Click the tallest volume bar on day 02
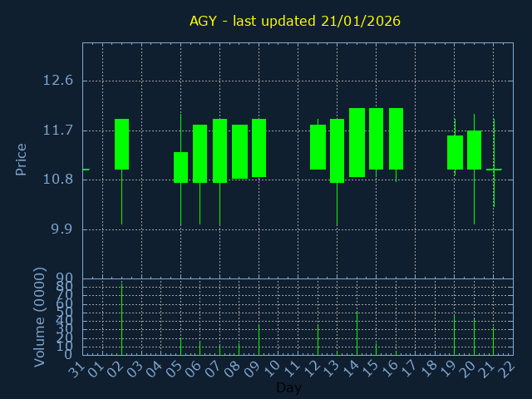532x399 pixels. pyautogui.click(x=121, y=319)
